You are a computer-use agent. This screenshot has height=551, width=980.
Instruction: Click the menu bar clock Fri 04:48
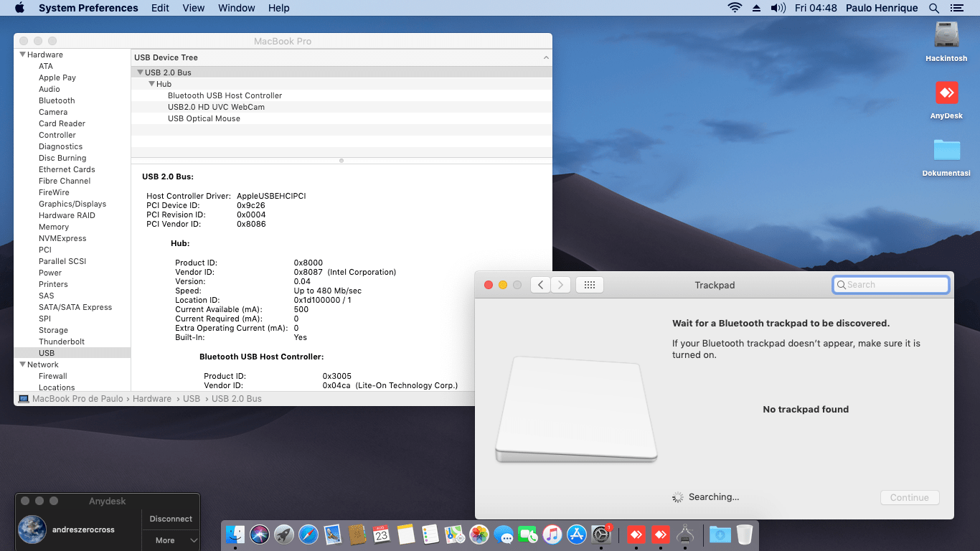coord(816,8)
